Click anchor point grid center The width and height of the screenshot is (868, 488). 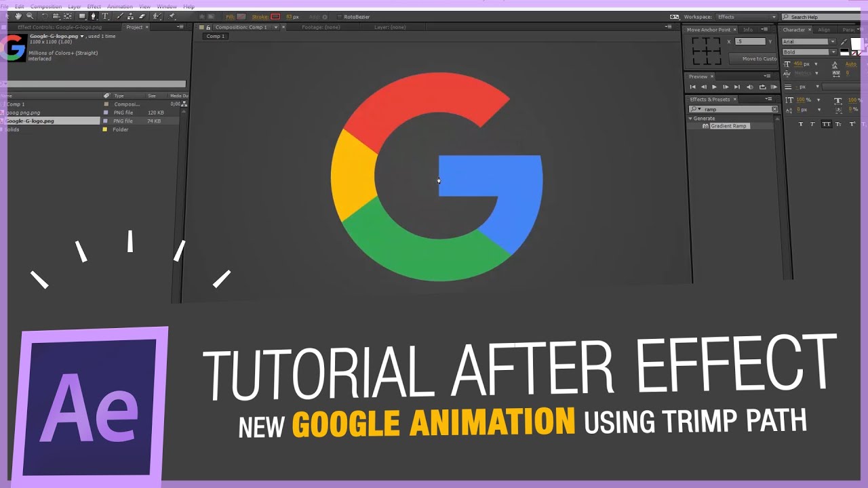[x=707, y=51]
